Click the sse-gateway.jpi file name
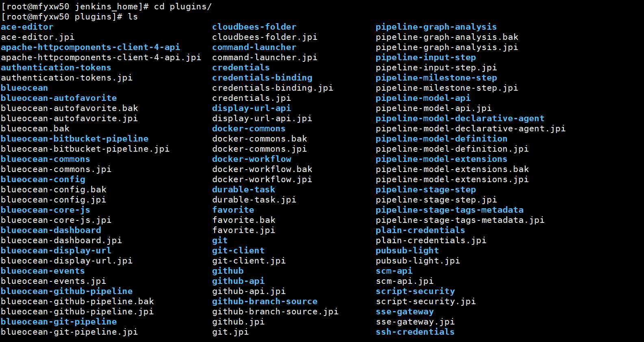 [415, 322]
